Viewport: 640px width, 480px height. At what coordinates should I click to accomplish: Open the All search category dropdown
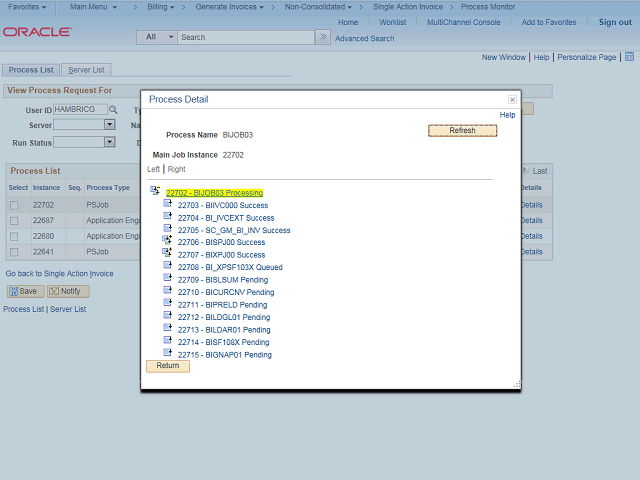pyautogui.click(x=157, y=37)
